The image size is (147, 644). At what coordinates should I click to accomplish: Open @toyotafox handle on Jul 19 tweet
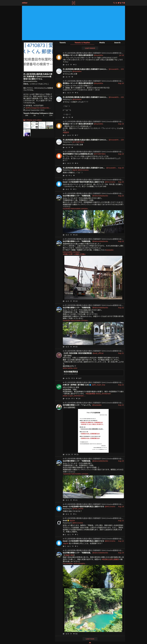[x=98, y=55]
